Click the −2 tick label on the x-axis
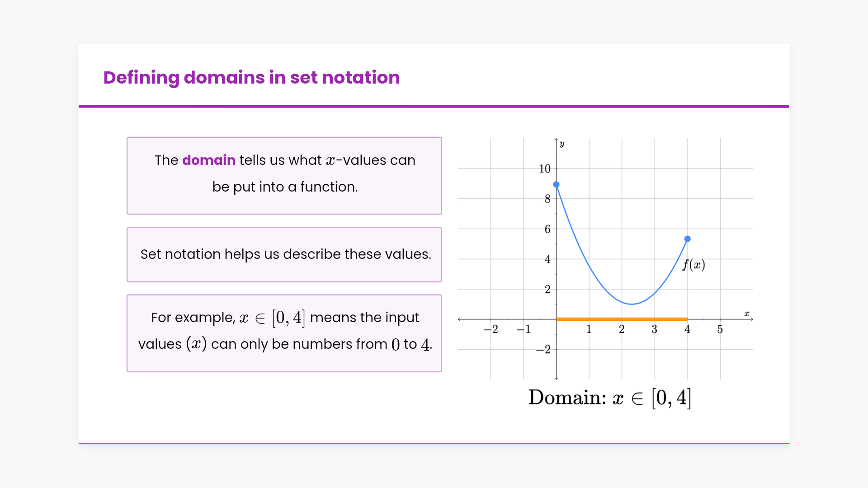Image resolution: width=868 pixels, height=488 pixels. (491, 329)
